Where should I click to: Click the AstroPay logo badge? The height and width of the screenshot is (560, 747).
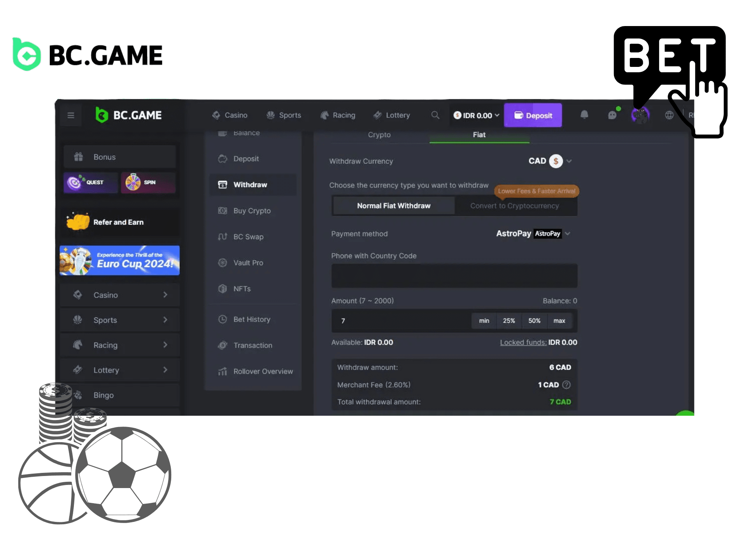[548, 233]
